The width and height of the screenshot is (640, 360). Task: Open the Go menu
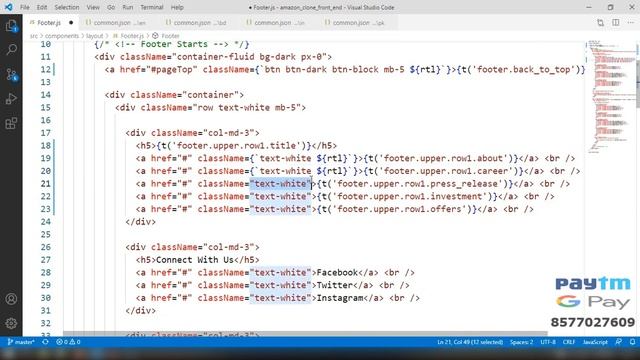[x=111, y=7]
